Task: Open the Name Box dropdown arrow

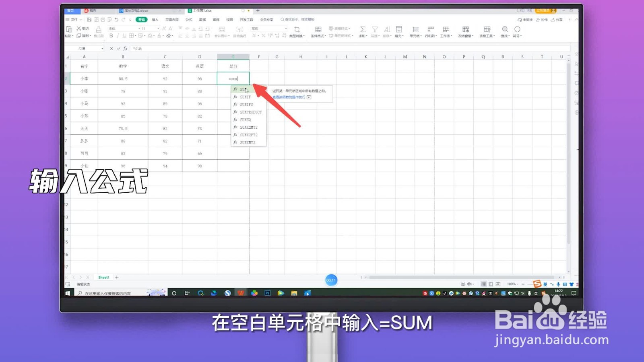Action: click(x=102, y=49)
